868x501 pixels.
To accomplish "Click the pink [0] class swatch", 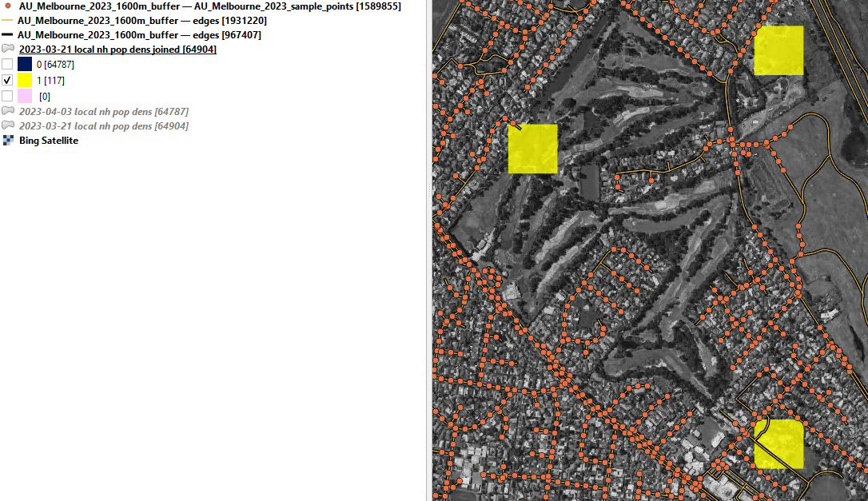I will click(25, 97).
